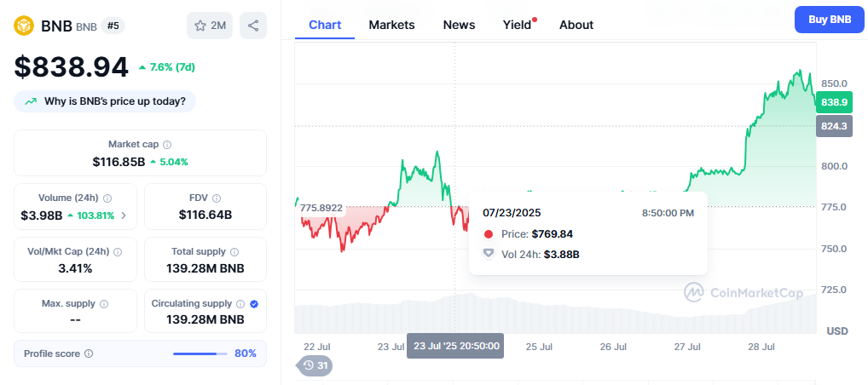
Task: Click Market cap info icon
Action: pyautogui.click(x=167, y=145)
